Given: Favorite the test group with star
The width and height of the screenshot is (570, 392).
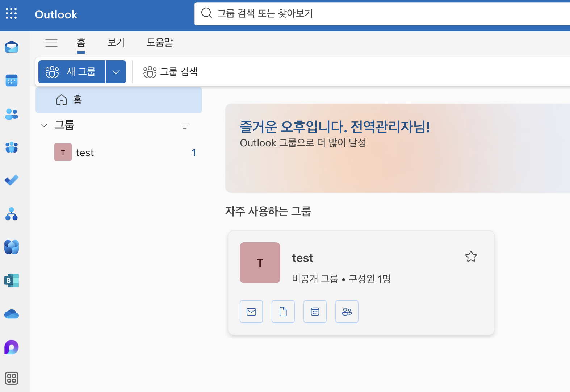Looking at the screenshot, I should click(x=471, y=257).
